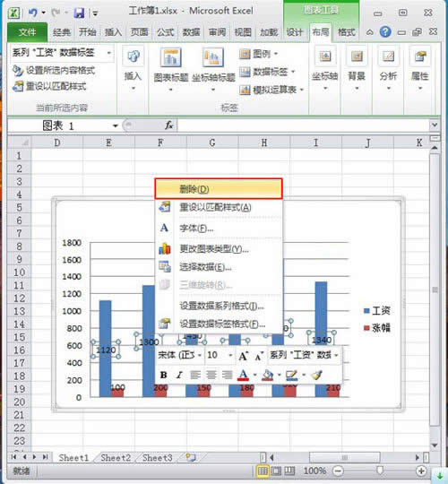Open the Name Box dropdown arrow
The image size is (448, 484).
tap(115, 125)
